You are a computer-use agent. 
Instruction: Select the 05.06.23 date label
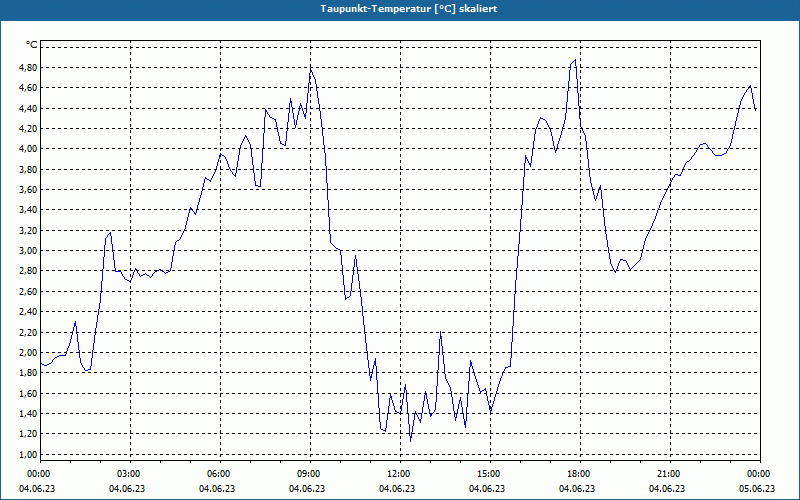pyautogui.click(x=757, y=488)
